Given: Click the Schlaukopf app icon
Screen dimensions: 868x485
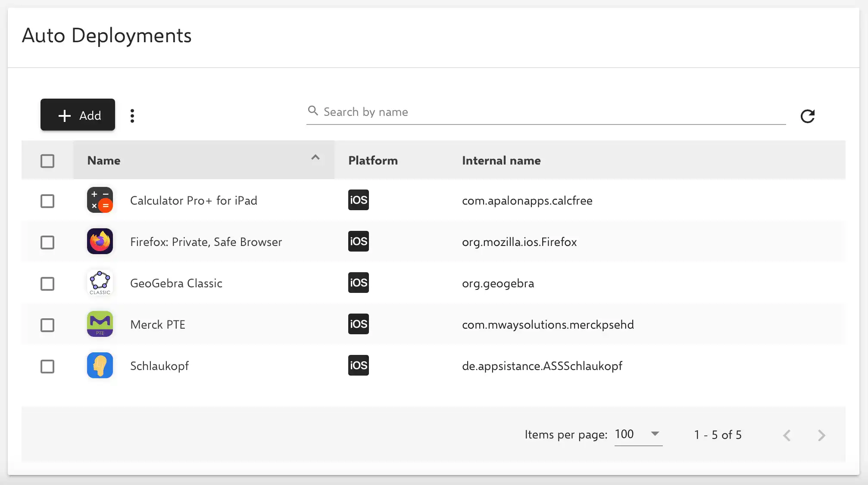Looking at the screenshot, I should click(x=100, y=365).
